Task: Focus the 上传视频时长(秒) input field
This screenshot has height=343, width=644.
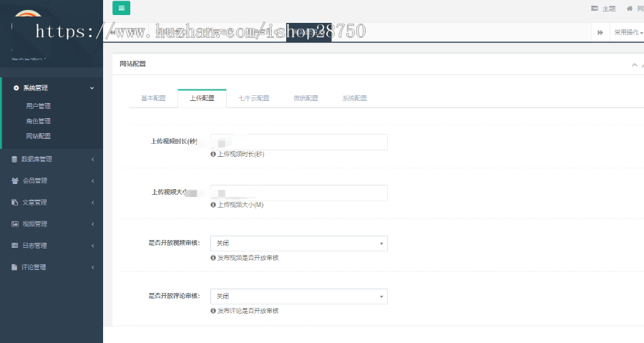Action: [x=299, y=142]
